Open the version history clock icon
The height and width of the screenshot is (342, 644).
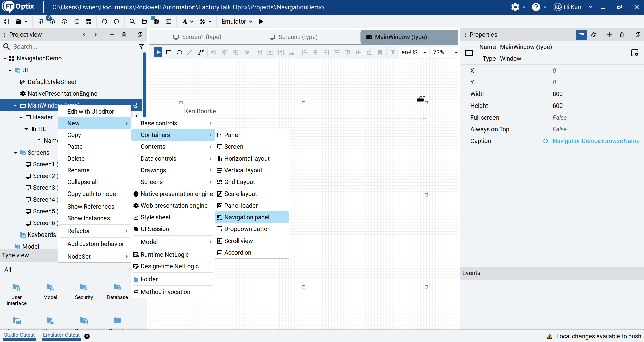[x=77, y=22]
